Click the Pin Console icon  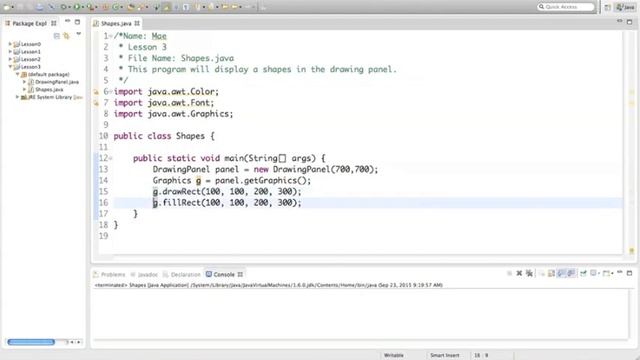pos(583,273)
